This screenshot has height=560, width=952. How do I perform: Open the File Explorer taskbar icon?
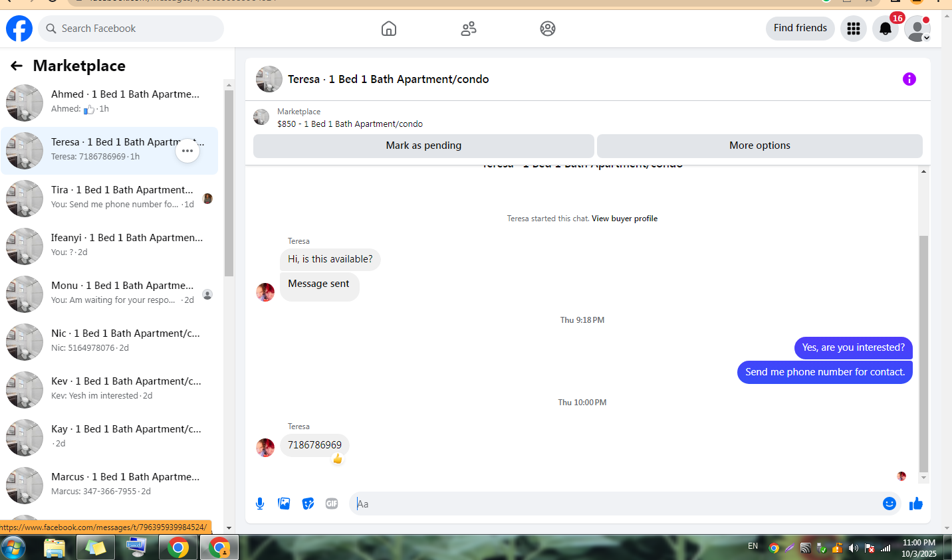click(x=55, y=548)
